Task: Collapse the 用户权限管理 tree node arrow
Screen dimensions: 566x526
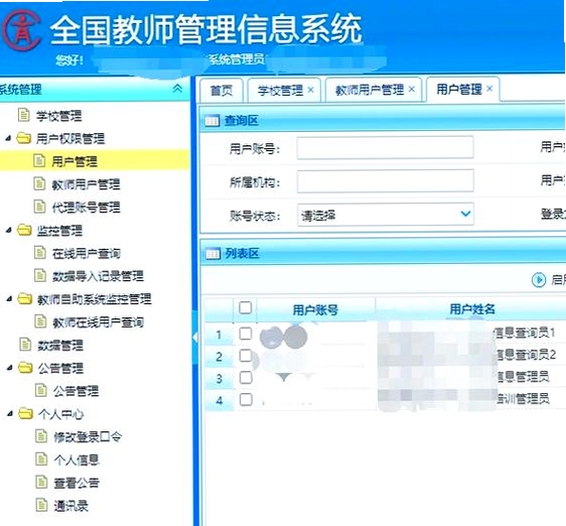Action: pos(9,138)
